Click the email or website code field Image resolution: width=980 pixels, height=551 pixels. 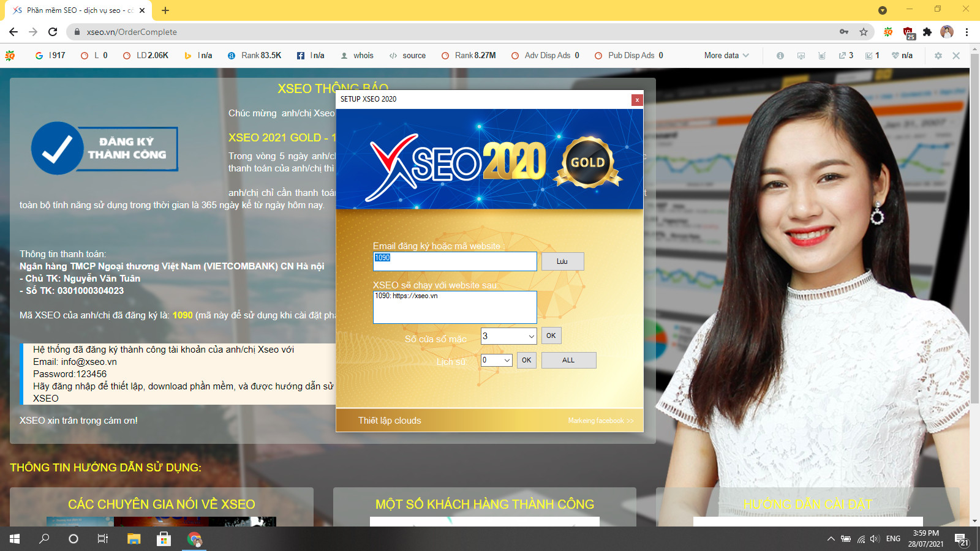(x=455, y=261)
